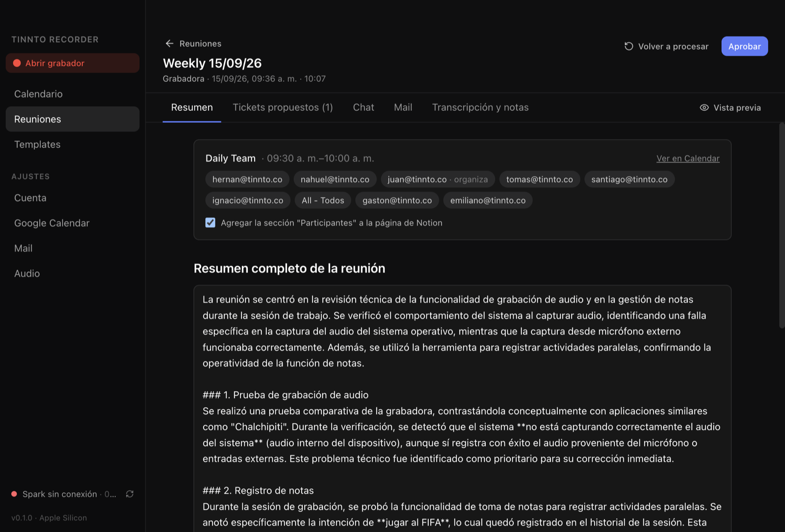Viewport: 785px width, 532px height.
Task: Click the back arrow next to Reuniones
Action: tap(169, 44)
